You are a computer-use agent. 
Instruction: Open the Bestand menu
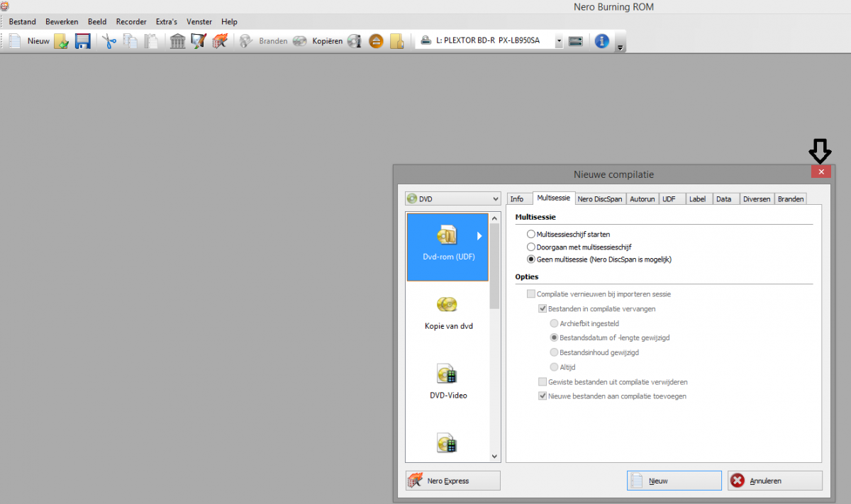(23, 22)
